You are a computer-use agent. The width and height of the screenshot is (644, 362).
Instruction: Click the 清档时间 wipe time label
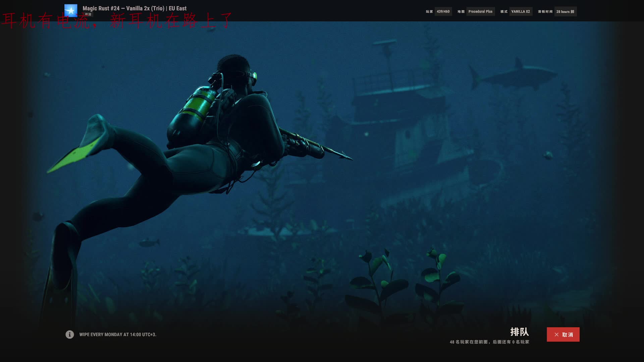pos(545,11)
